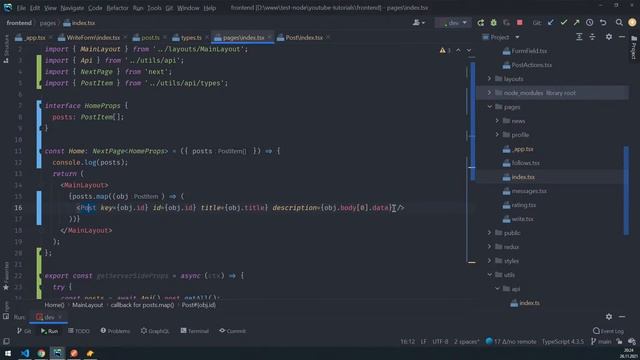The width and height of the screenshot is (640, 360).
Task: Collapse the utils folder
Action: click(489, 275)
